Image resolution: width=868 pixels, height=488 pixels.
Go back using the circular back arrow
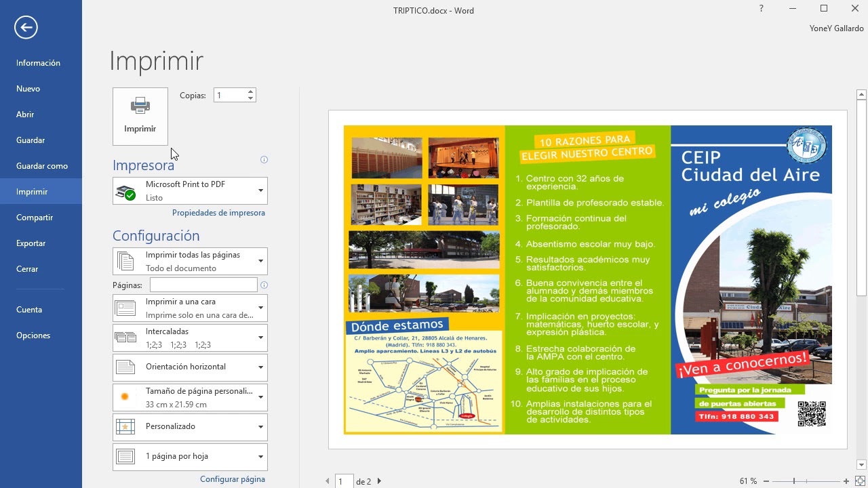(26, 27)
